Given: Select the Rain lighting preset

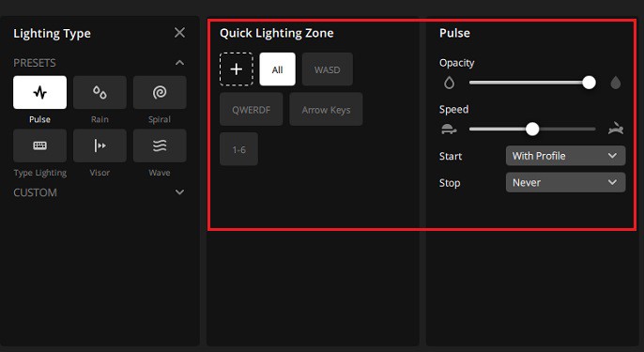Looking at the screenshot, I should [x=100, y=92].
